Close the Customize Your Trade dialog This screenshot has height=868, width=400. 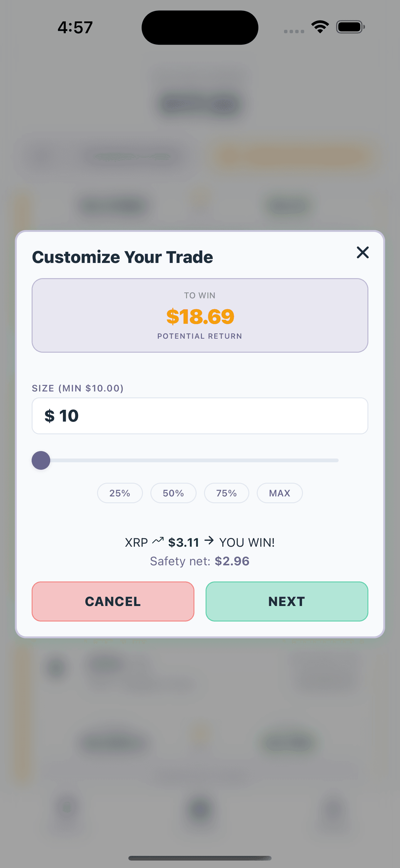click(362, 252)
